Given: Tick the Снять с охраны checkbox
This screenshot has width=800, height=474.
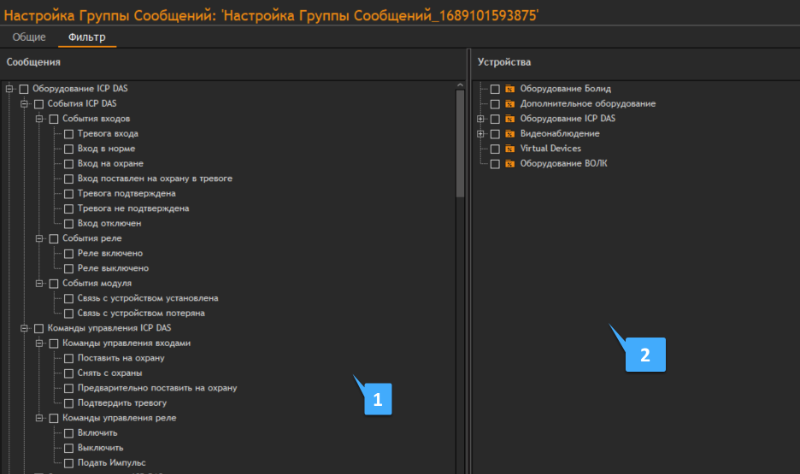Looking at the screenshot, I should (x=68, y=373).
